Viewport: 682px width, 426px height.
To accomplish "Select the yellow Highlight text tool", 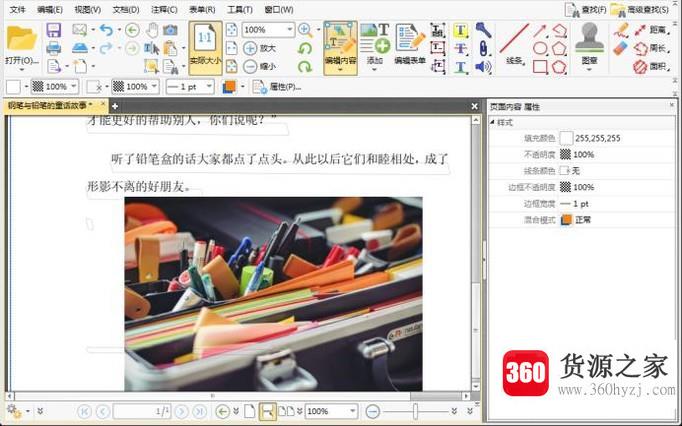I will (461, 30).
